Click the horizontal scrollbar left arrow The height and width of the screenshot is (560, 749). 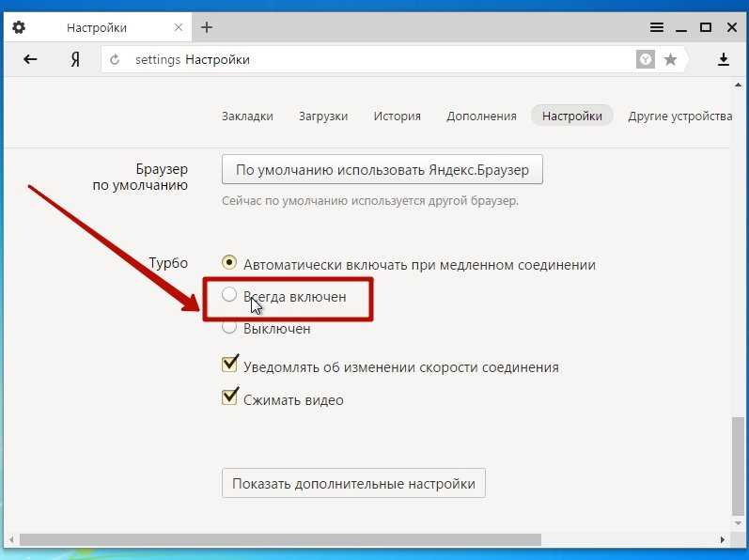(x=11, y=540)
